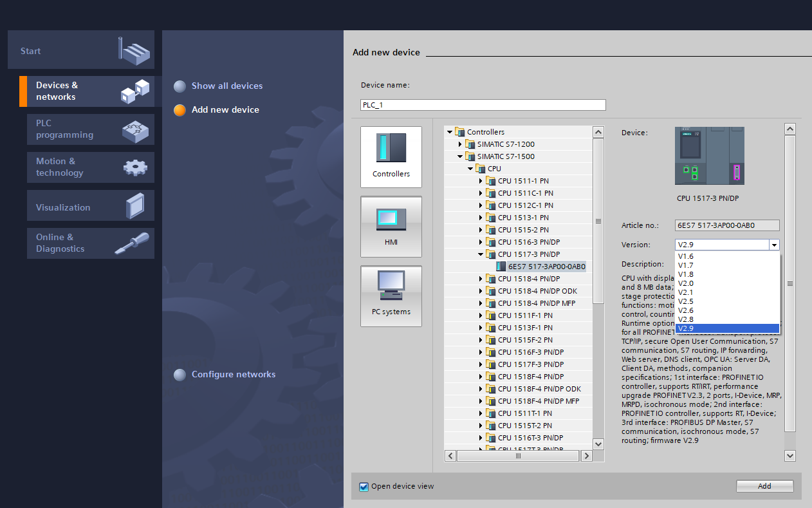Viewport: 812px width, 508px height.
Task: Choose version V1.8 from the list
Action: (x=727, y=274)
